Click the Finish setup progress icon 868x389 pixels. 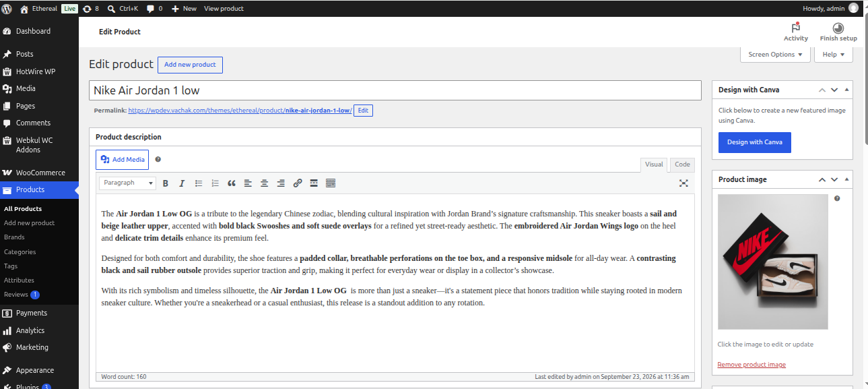(838, 28)
